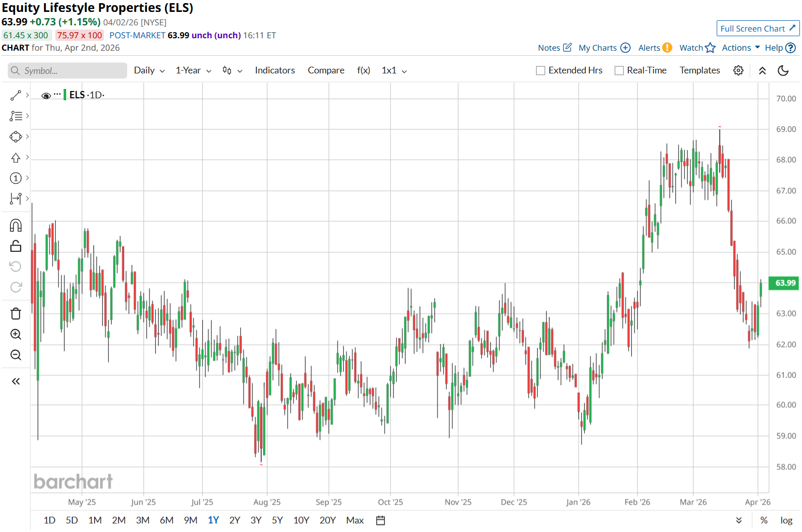This screenshot has height=532, width=802.
Task: Open the Indicators menu
Action: (x=275, y=70)
